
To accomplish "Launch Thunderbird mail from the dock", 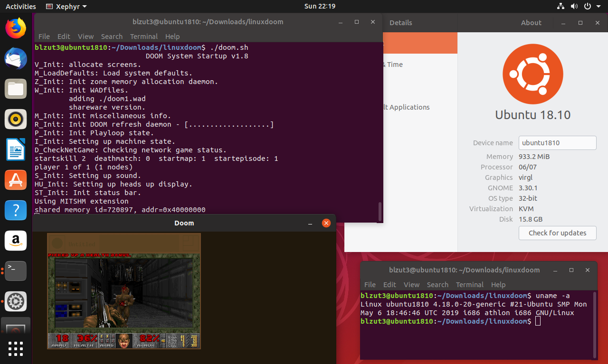I will coord(16,58).
